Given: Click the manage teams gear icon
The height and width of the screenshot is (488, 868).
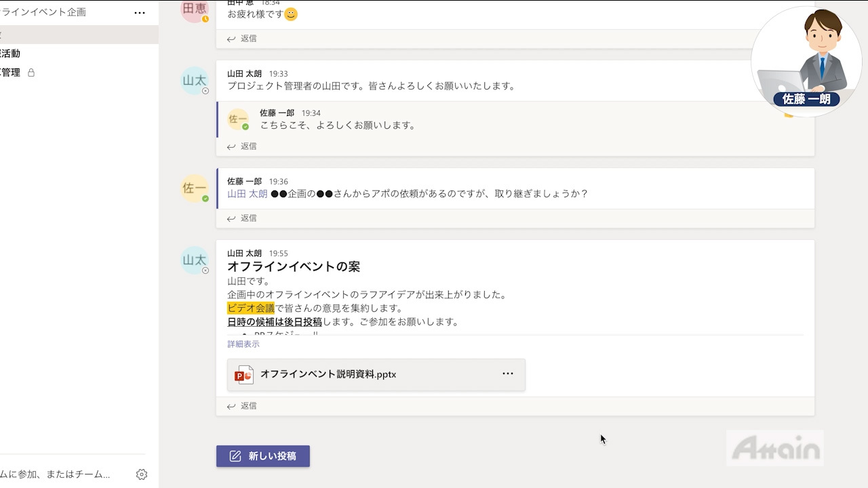Looking at the screenshot, I should point(142,474).
